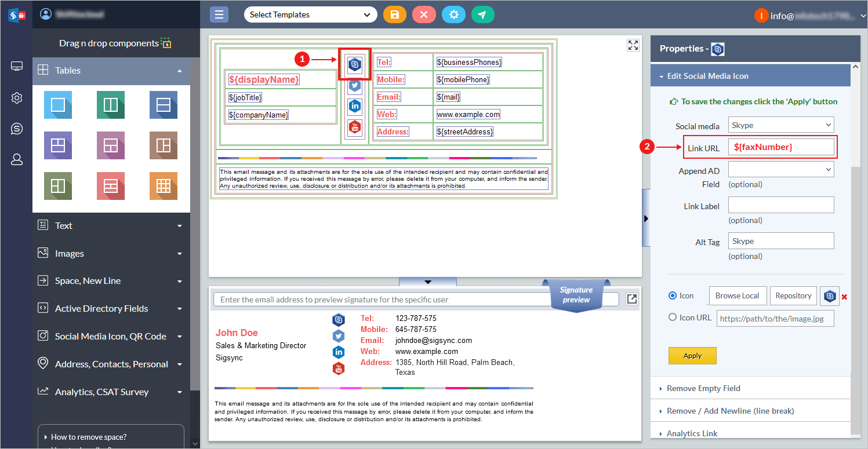Viewport: 868px width, 449px height.
Task: Select the Twitter icon in the signature template
Action: [x=355, y=86]
